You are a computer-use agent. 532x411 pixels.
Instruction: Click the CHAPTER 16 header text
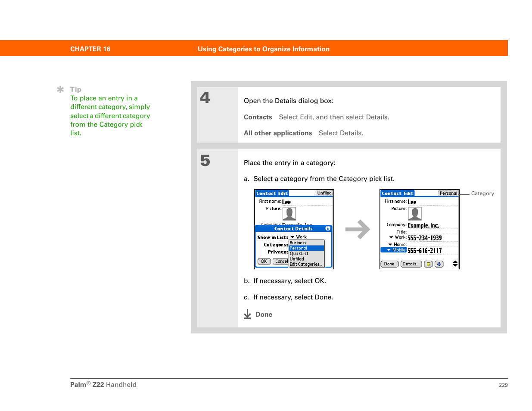coord(90,49)
